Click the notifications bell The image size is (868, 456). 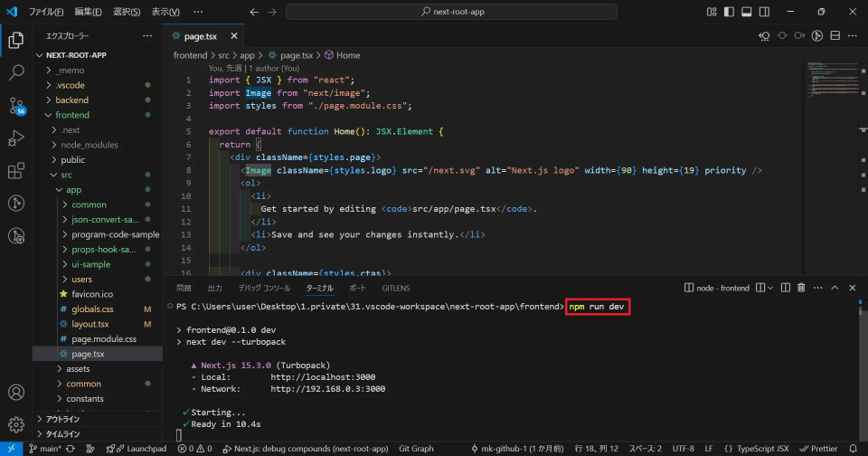click(x=853, y=449)
